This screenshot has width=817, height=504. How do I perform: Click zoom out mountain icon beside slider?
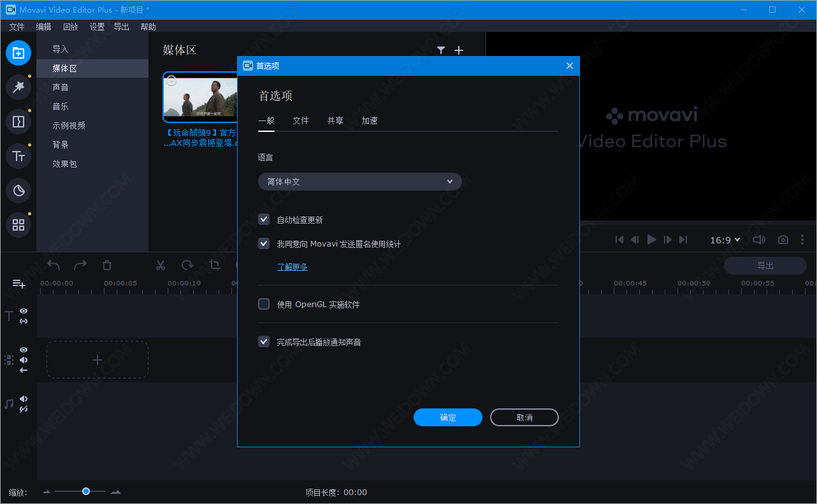pos(46,492)
